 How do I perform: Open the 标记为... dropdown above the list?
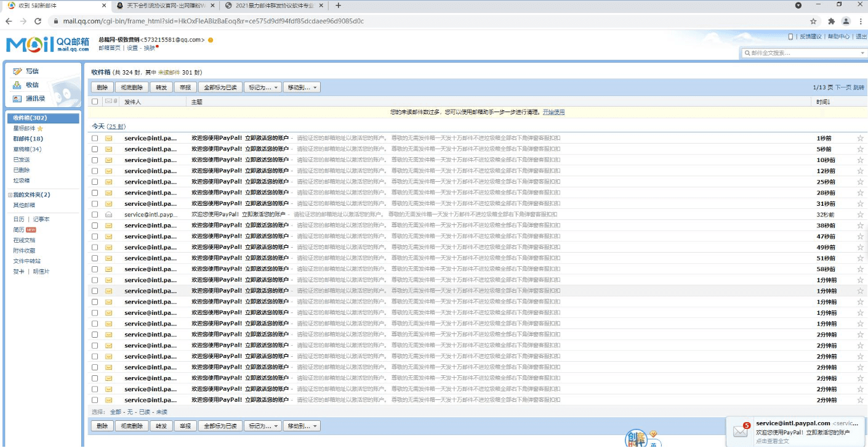tap(263, 88)
